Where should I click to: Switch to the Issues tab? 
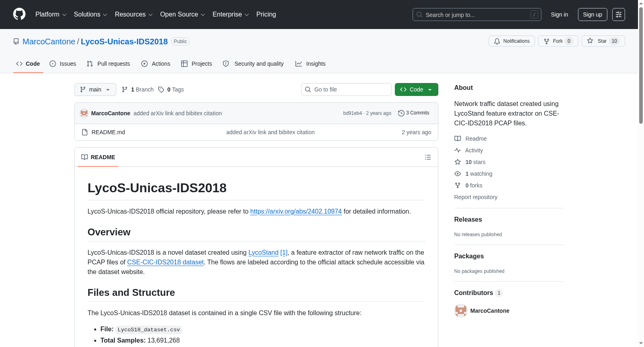tap(63, 64)
